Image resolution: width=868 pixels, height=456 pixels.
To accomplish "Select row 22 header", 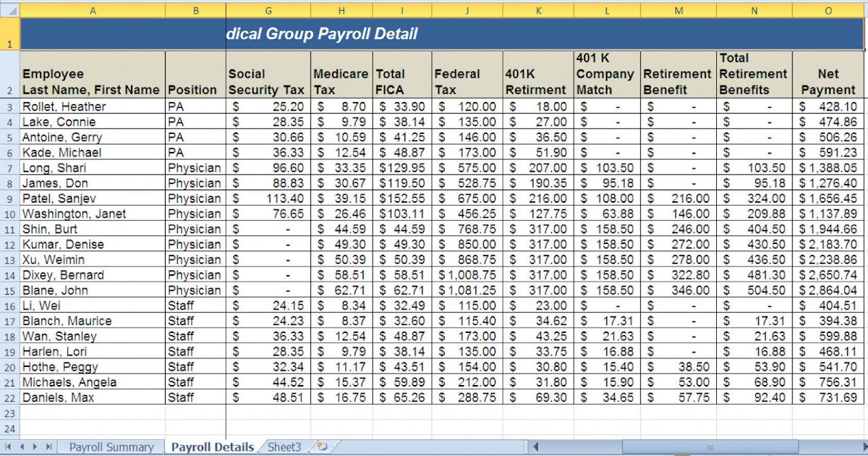I will 10,397.
